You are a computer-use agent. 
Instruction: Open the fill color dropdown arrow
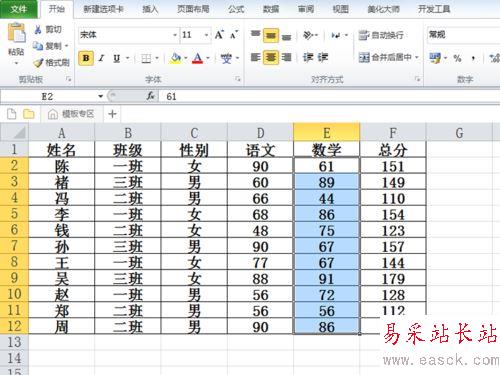tap(186, 59)
